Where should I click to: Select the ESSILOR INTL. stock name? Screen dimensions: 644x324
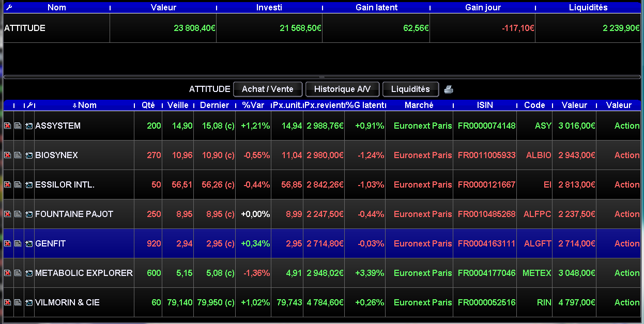click(x=65, y=184)
